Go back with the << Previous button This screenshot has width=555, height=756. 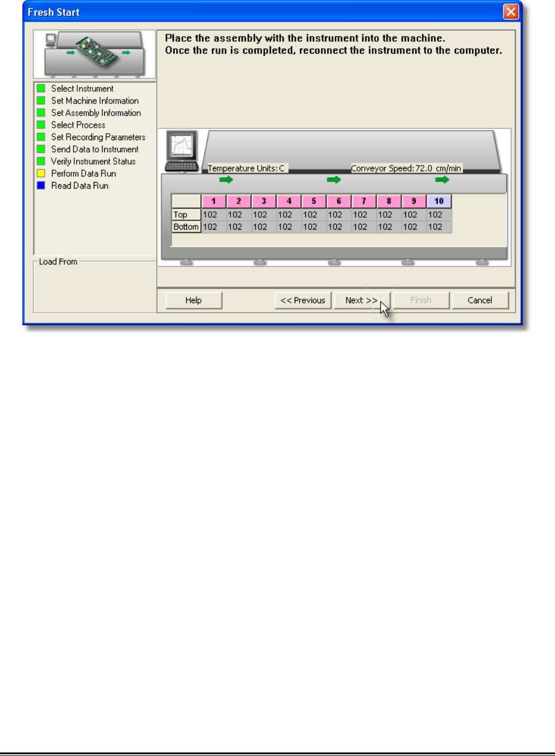click(x=303, y=300)
